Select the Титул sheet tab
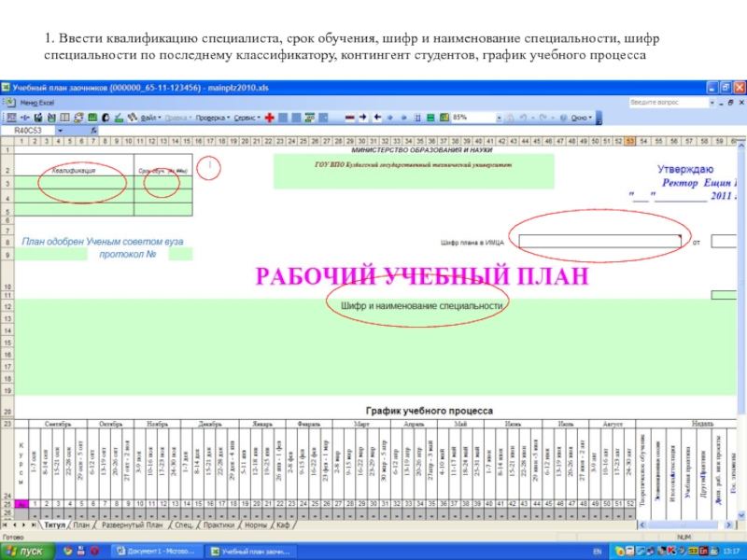 coord(54,525)
